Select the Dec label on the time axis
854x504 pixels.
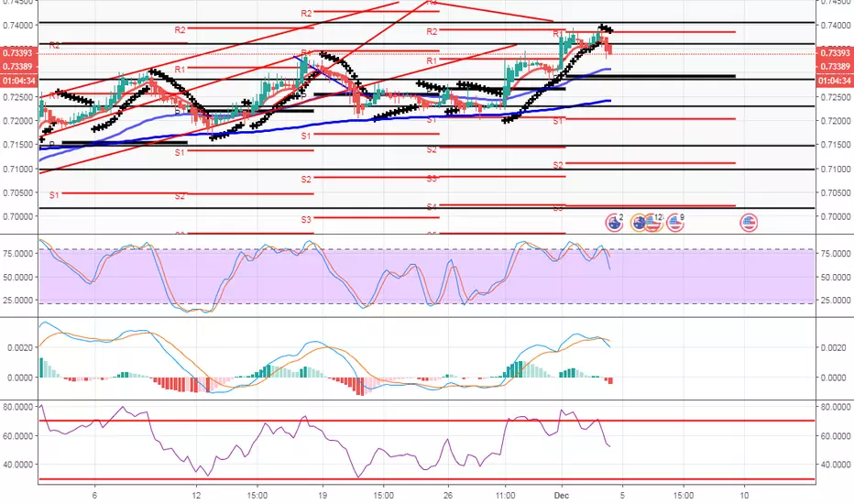pyautogui.click(x=562, y=495)
